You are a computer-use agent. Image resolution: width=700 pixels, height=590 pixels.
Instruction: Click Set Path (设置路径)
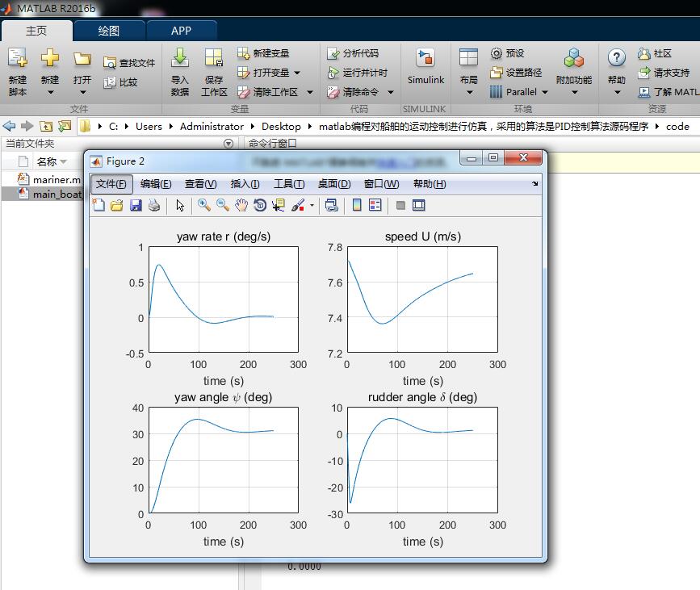(516, 73)
